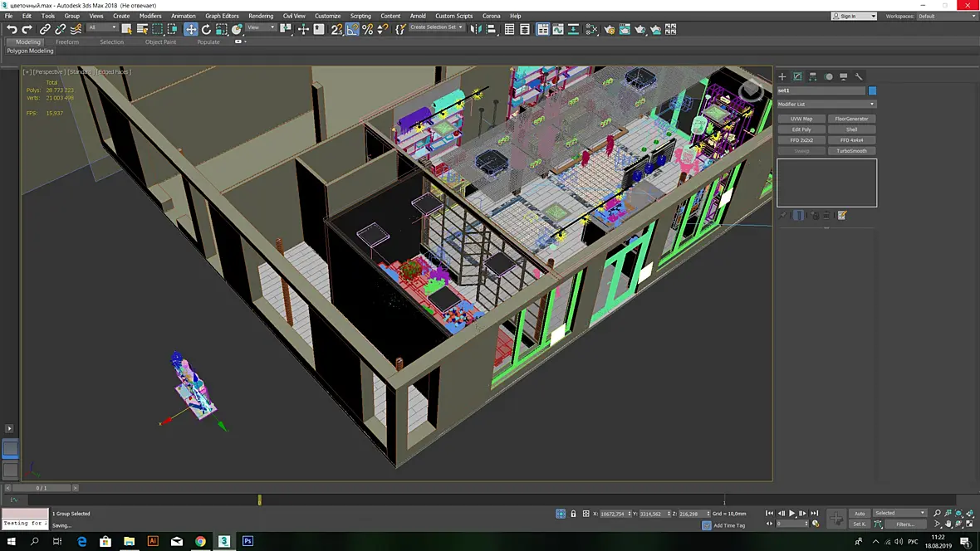
Task: Toggle the Angle Snap button
Action: tap(352, 29)
